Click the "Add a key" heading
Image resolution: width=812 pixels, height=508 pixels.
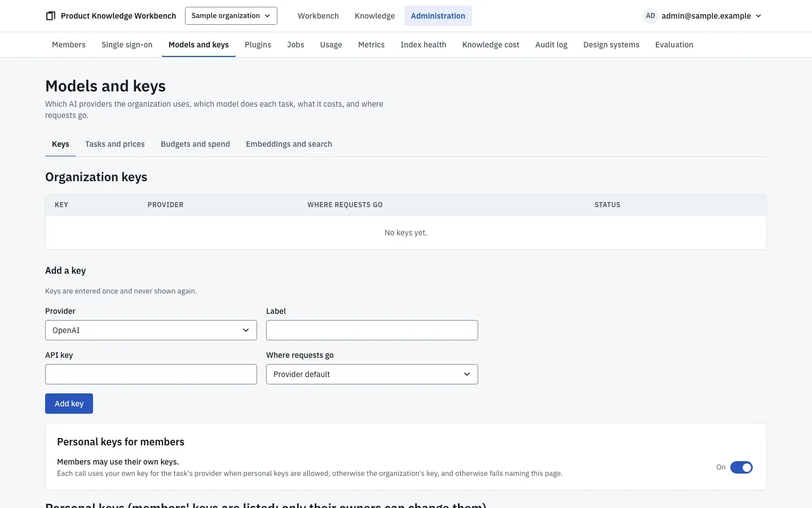65,270
